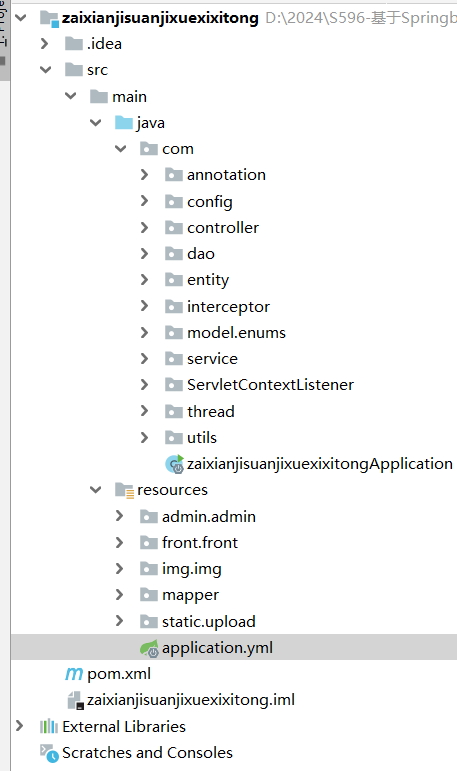This screenshot has height=771, width=457.
Task: Select the application.yml Spring config icon
Action: point(149,648)
